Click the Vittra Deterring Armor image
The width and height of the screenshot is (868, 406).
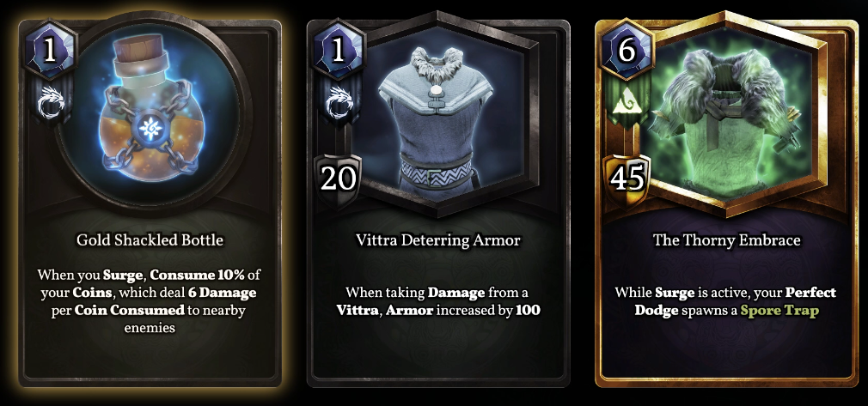pyautogui.click(x=438, y=114)
